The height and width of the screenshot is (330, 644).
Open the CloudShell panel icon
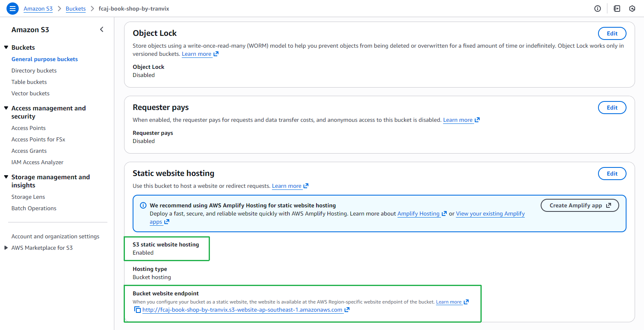pos(617,9)
